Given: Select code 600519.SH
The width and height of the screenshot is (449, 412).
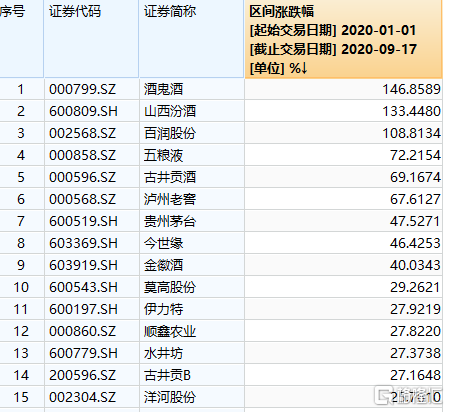Looking at the screenshot, I should click(83, 221).
